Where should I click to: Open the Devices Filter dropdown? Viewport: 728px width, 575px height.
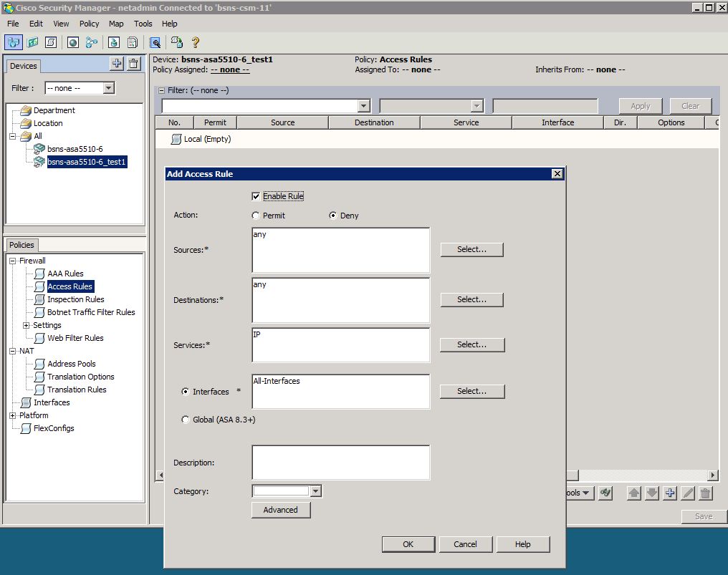(x=109, y=87)
